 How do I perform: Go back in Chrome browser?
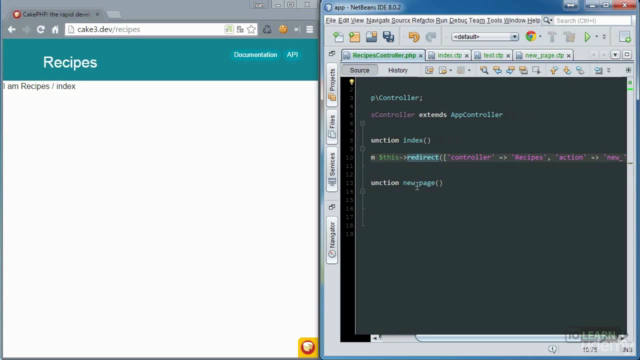(11, 29)
